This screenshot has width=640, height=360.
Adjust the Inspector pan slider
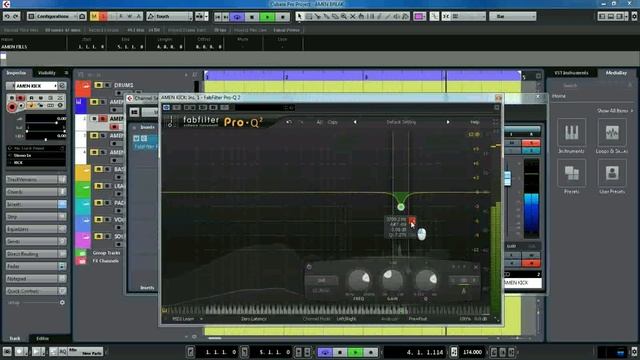[46, 139]
